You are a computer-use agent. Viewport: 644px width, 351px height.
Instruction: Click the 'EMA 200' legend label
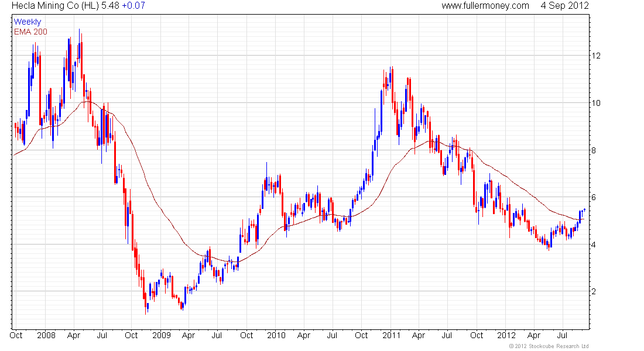click(30, 32)
